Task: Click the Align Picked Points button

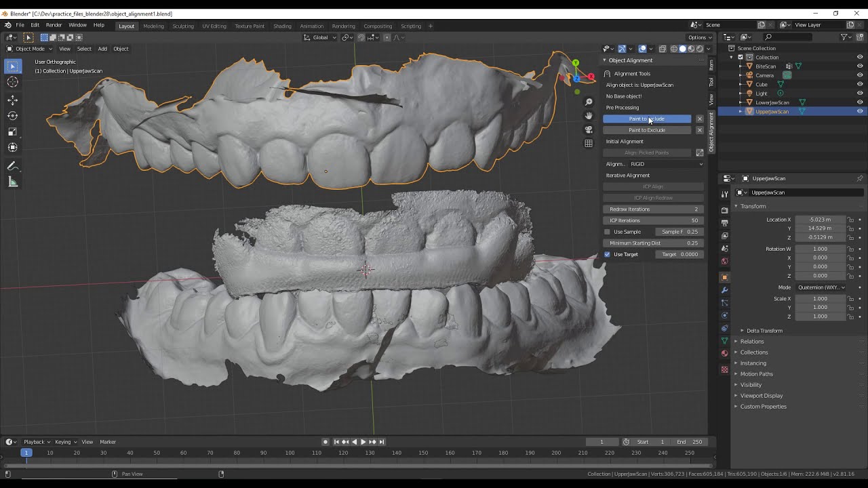Action: [x=647, y=152]
